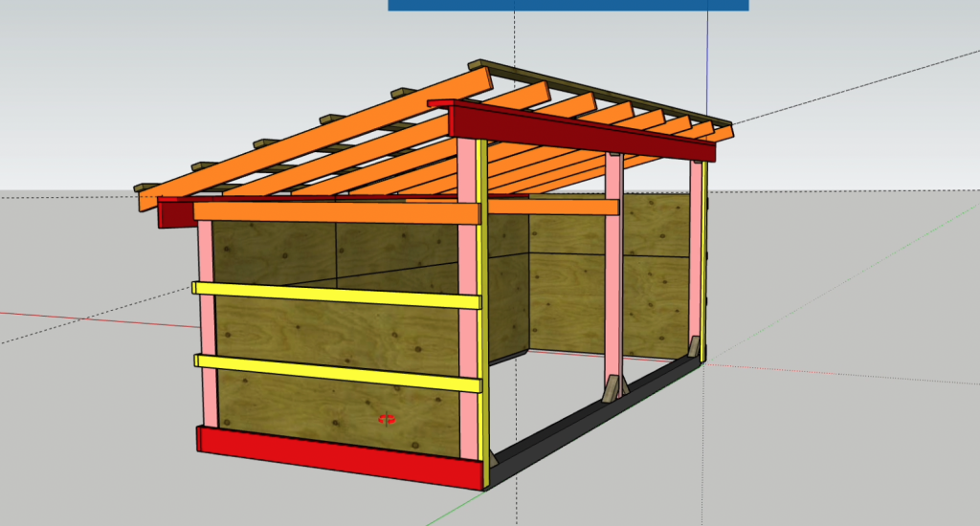Select the short orange board right of the corner post
This screenshot has height=526, width=980.
[552, 207]
